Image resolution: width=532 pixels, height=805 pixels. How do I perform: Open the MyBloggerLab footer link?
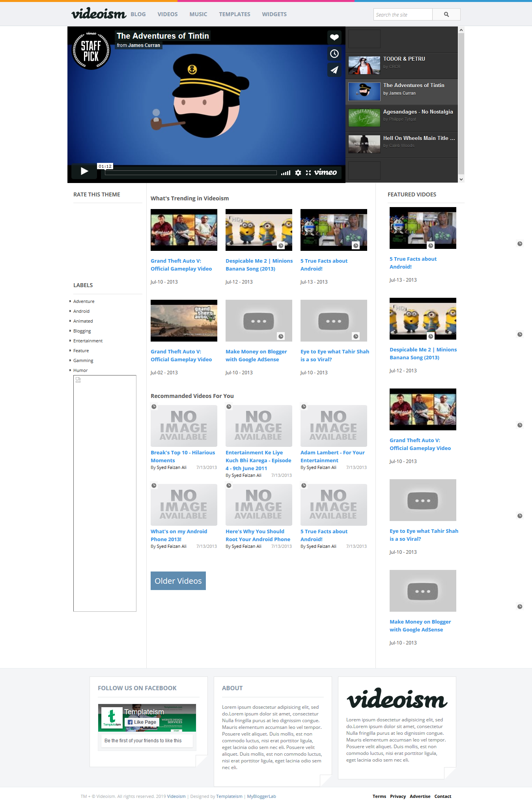tap(261, 796)
